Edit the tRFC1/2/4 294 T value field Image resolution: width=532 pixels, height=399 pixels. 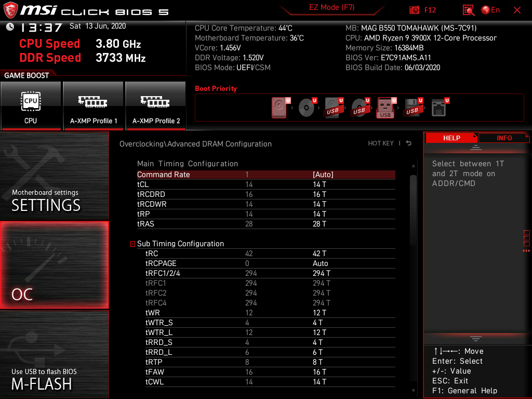click(321, 273)
